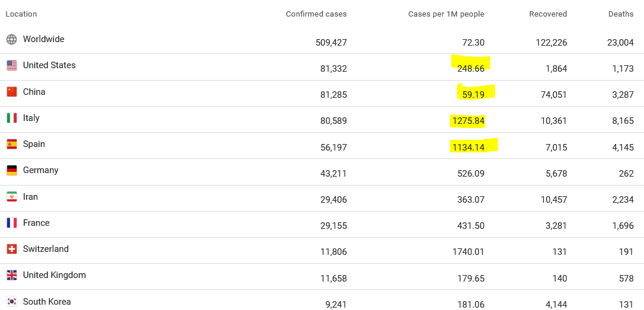The height and width of the screenshot is (310, 644).
Task: Click the China flag icon
Action: [12, 92]
